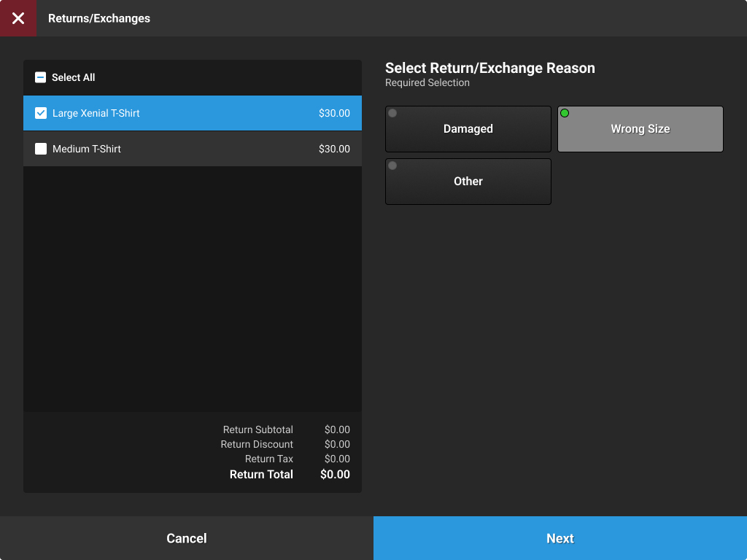The height and width of the screenshot is (560, 747).
Task: Check the Medium T-Shirt item
Action: (x=40, y=148)
